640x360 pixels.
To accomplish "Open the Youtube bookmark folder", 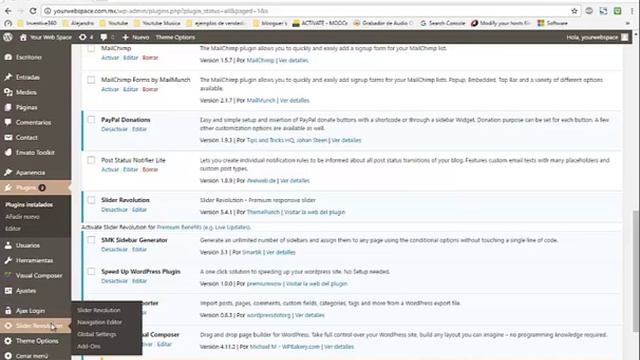I will [x=114, y=23].
